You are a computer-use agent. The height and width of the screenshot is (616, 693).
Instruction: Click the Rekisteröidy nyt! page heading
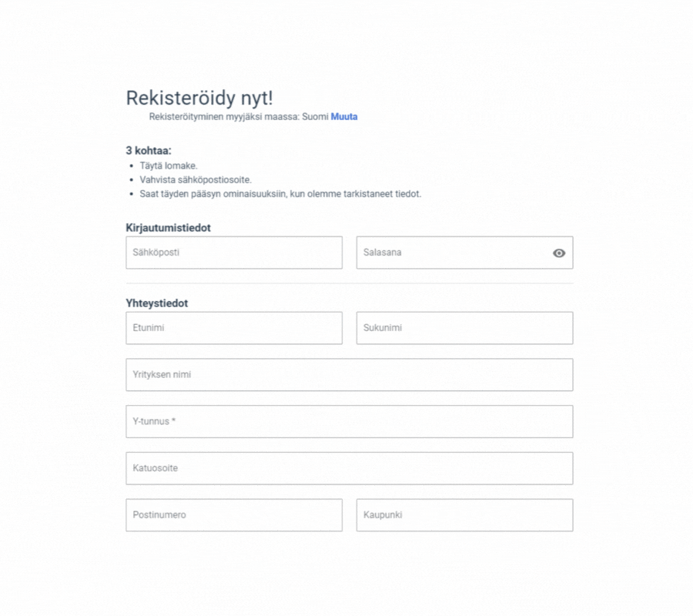[199, 98]
